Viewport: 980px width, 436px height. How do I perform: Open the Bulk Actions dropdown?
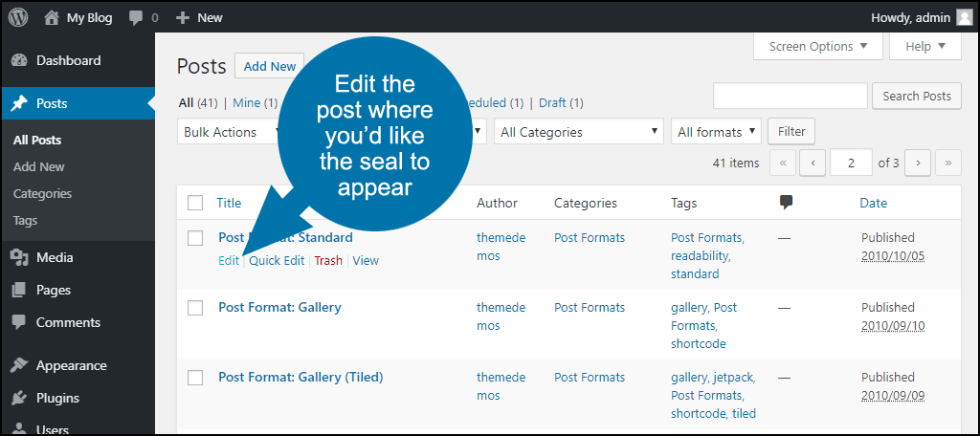click(229, 132)
